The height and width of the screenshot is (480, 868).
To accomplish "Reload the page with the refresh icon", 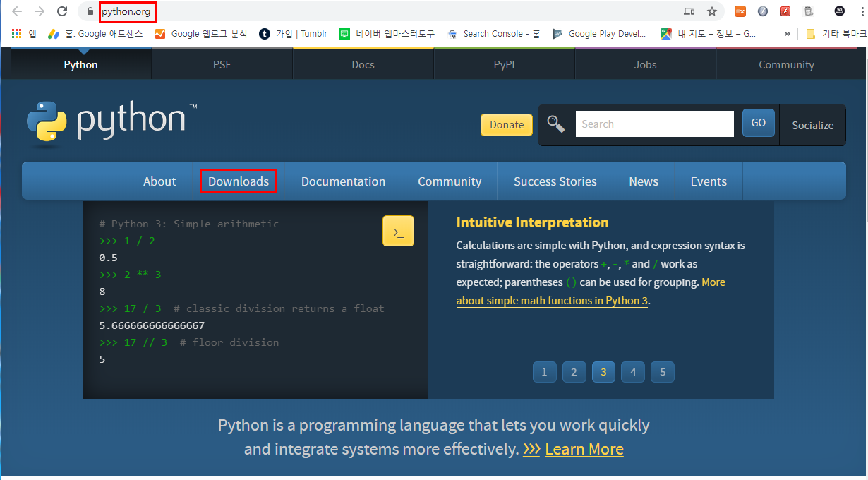I will [62, 11].
